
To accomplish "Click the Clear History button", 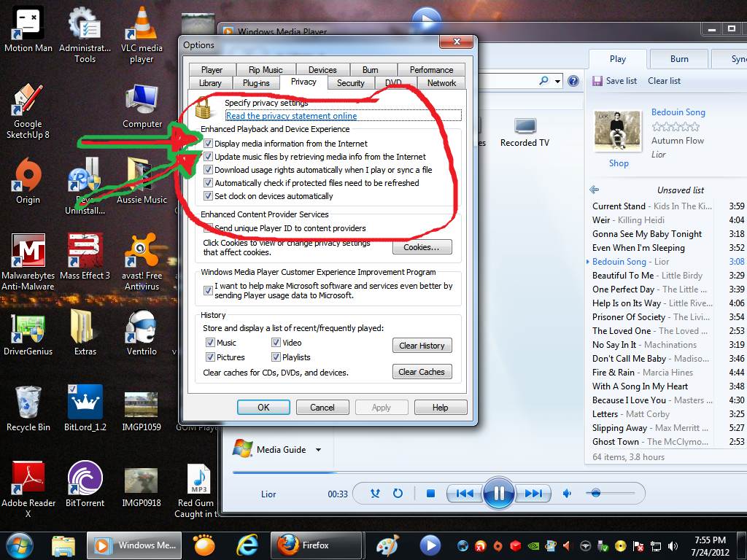I will [422, 346].
